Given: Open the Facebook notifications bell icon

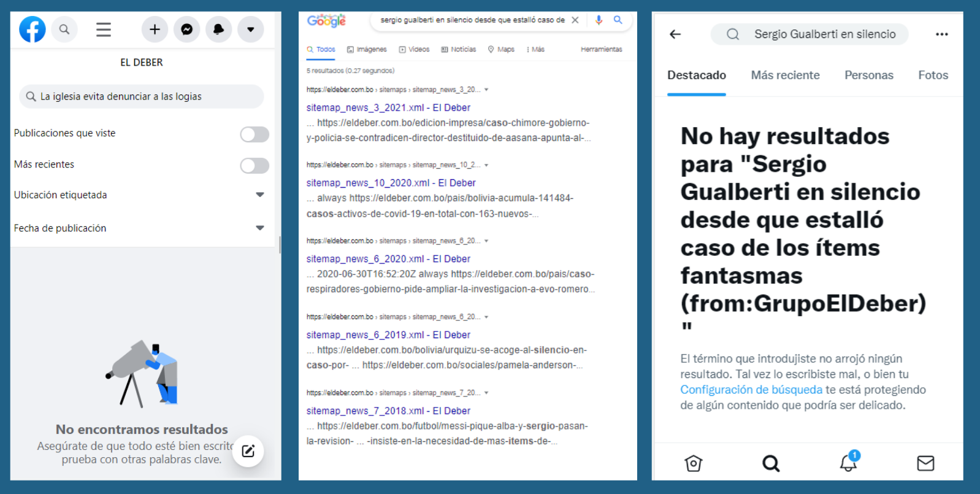Looking at the screenshot, I should [219, 29].
